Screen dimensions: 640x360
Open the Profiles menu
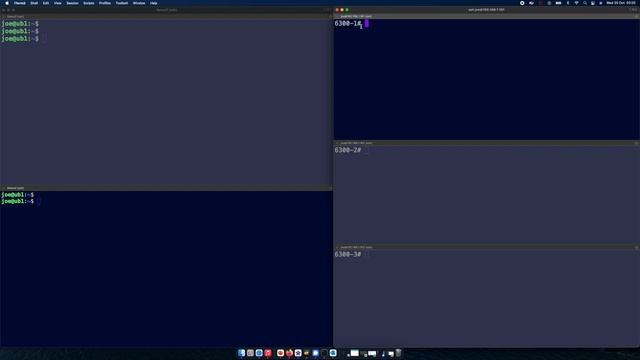(105, 3)
